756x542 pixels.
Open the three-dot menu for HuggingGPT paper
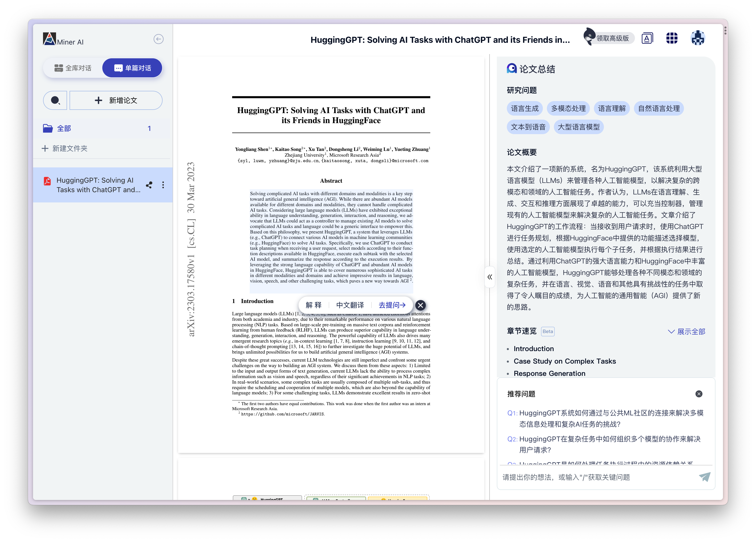coord(163,185)
